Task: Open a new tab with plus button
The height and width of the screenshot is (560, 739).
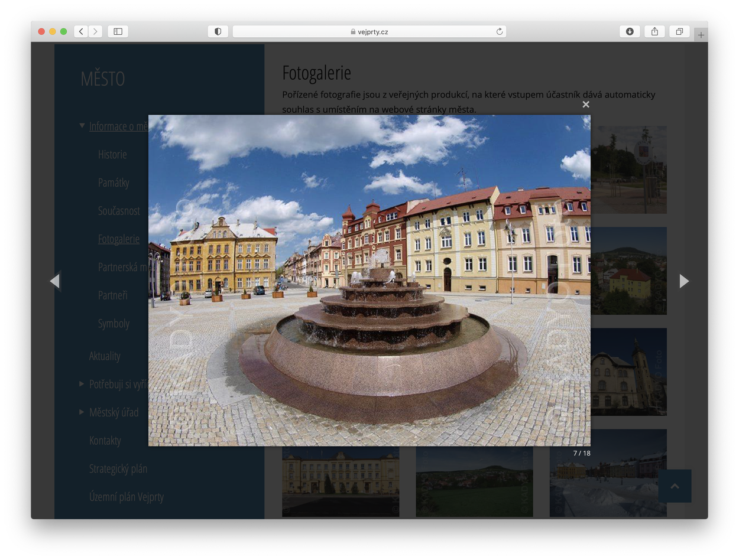Action: click(701, 35)
